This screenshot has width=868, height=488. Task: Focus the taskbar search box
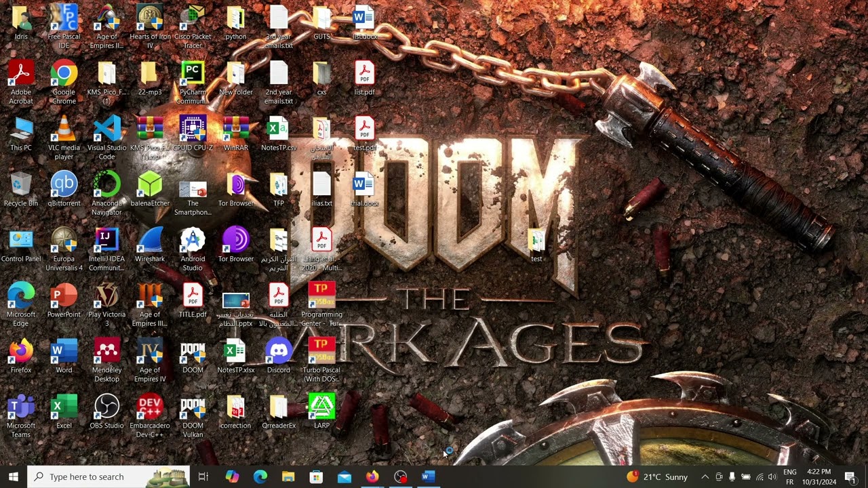(x=108, y=476)
